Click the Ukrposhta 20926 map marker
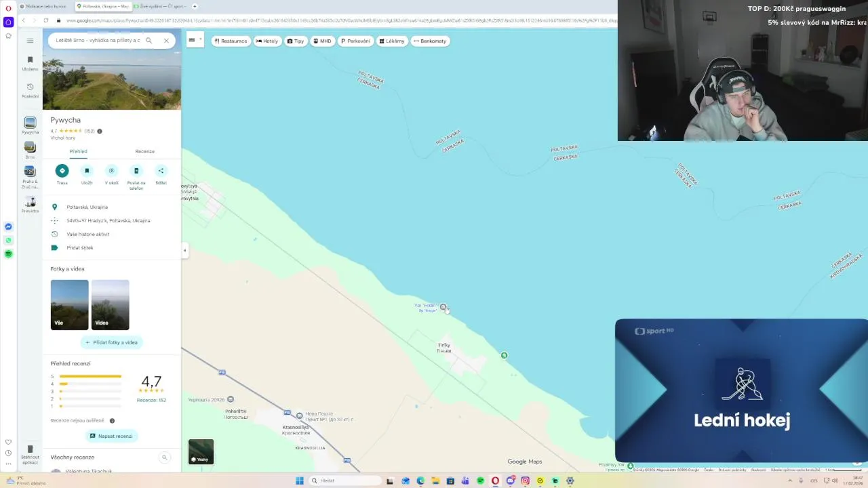 point(231,399)
